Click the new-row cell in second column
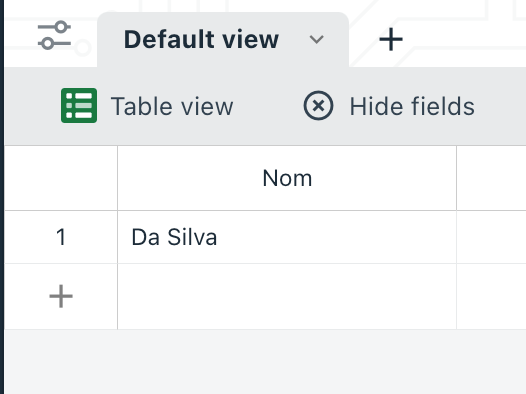526x394 pixels. (491, 296)
